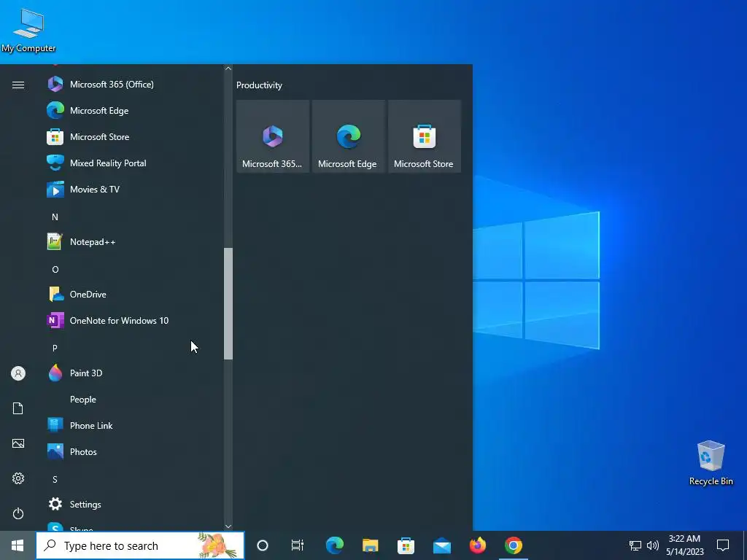This screenshot has width=747, height=560.
Task: Click the network icon in system tray
Action: point(635,545)
